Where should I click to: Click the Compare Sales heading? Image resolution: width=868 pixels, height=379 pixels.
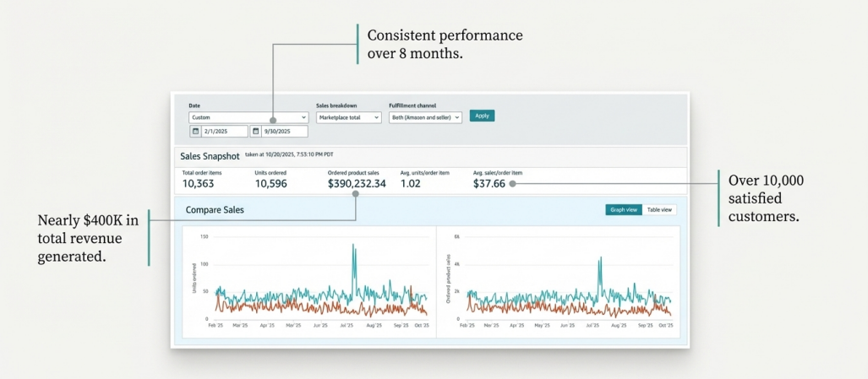[208, 209]
